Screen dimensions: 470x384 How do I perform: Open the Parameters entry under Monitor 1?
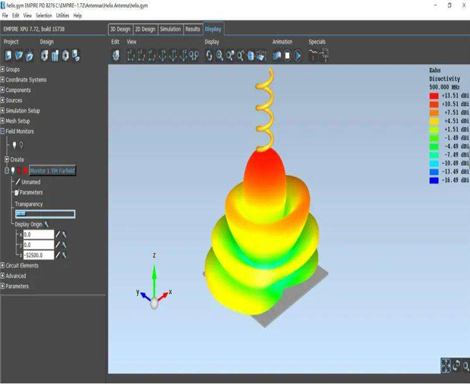click(x=31, y=192)
